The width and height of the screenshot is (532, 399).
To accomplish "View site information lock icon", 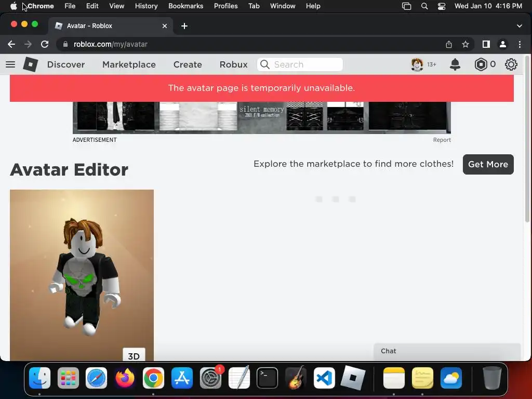I will click(65, 44).
